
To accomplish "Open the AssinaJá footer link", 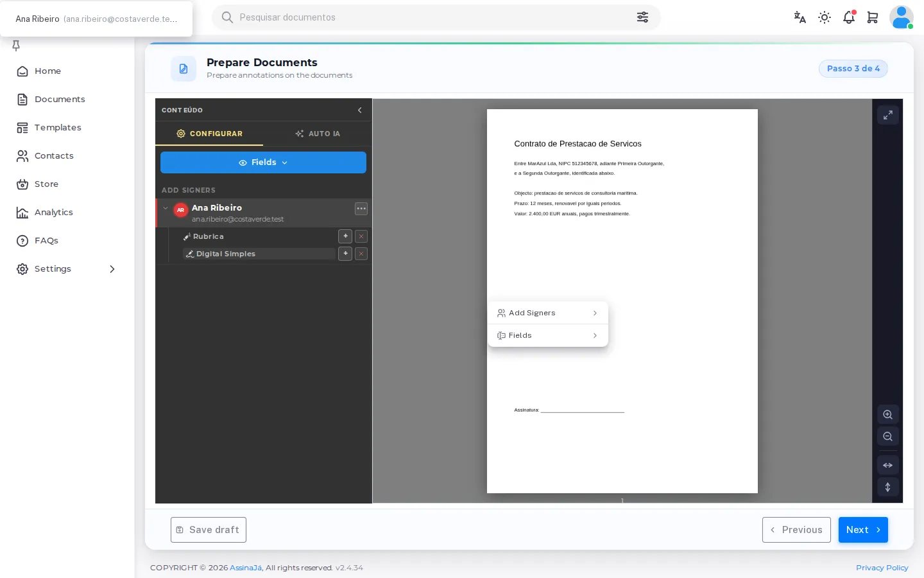I will click(x=246, y=568).
